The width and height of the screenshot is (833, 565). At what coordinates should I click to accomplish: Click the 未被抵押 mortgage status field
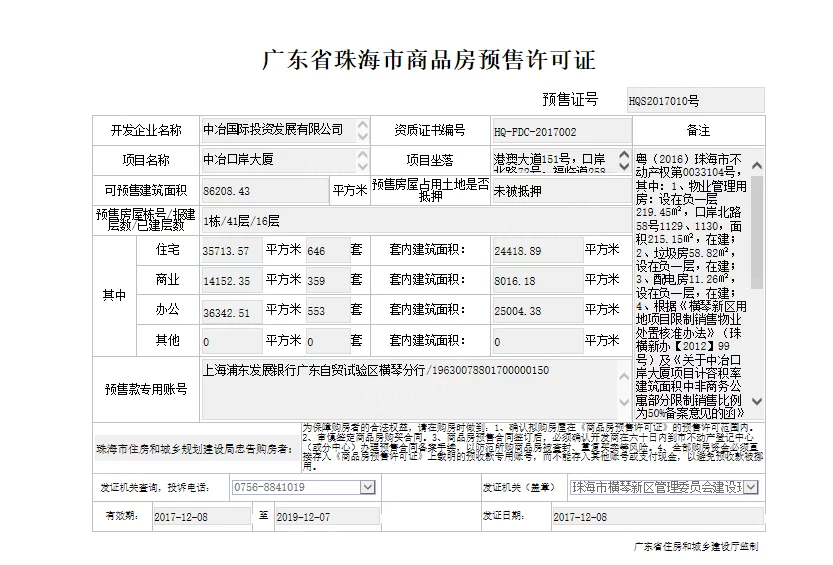[x=562, y=191]
